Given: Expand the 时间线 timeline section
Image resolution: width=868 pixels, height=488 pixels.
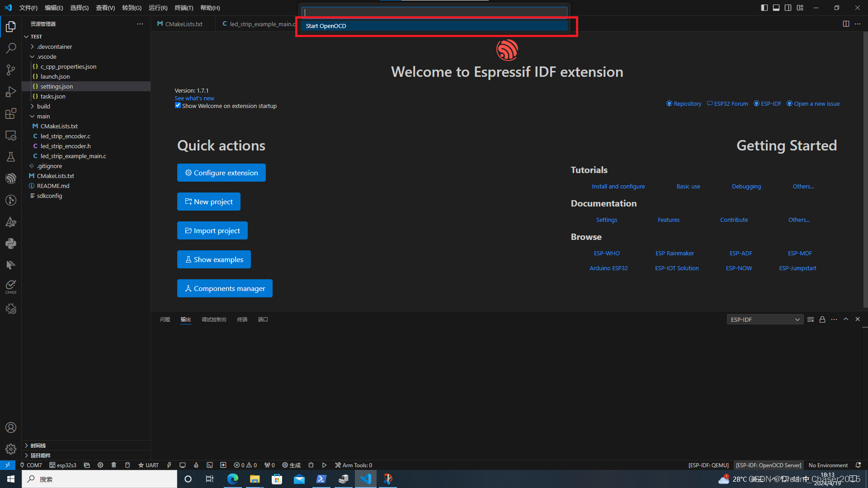Looking at the screenshot, I should 38,446.
